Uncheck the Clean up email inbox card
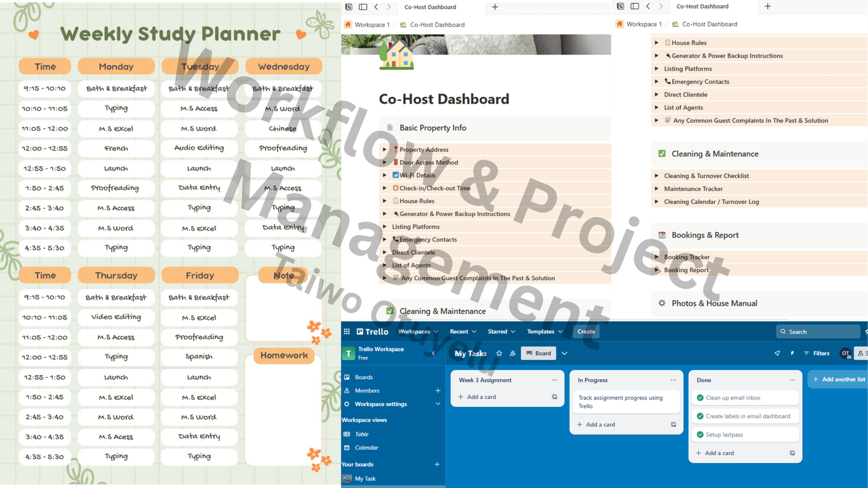 click(x=700, y=398)
